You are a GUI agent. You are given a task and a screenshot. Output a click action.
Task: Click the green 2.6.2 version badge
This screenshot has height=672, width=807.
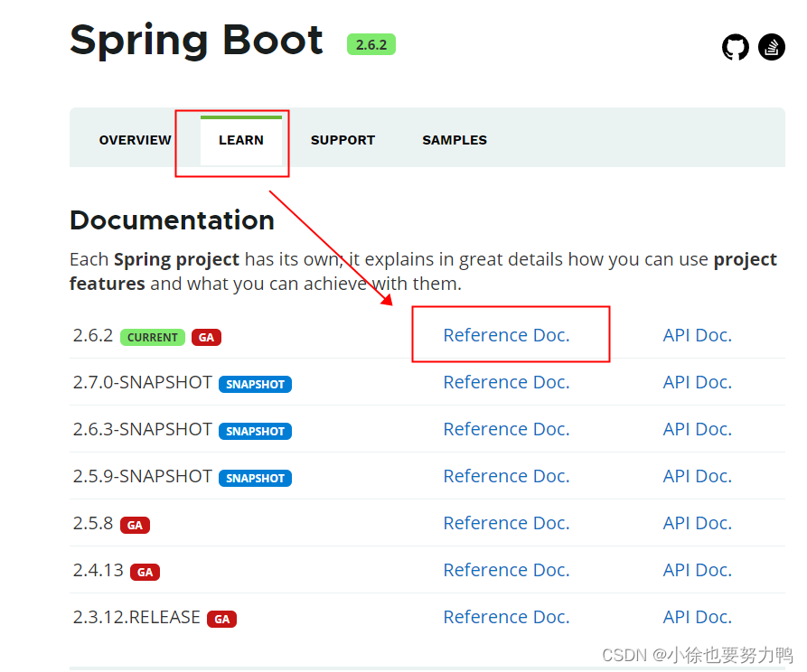(x=371, y=45)
